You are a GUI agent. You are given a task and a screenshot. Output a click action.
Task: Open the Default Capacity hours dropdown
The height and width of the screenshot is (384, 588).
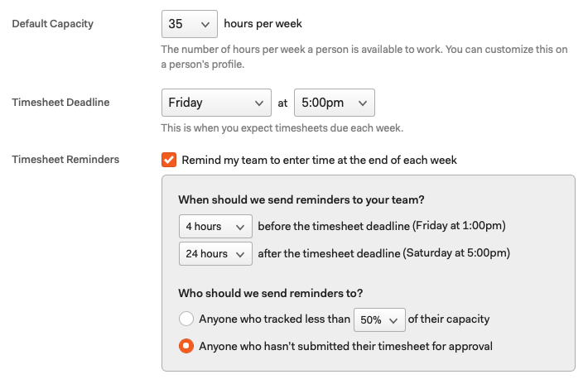(190, 25)
